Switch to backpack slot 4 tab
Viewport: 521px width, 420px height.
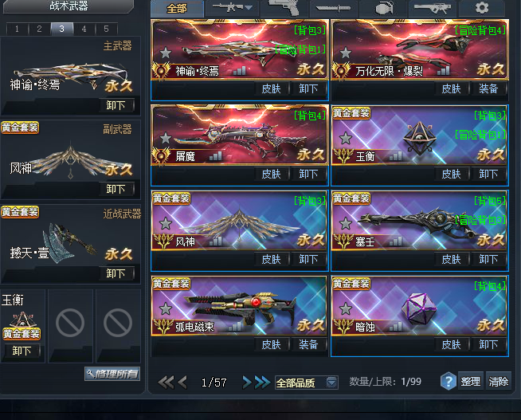pos(84,29)
